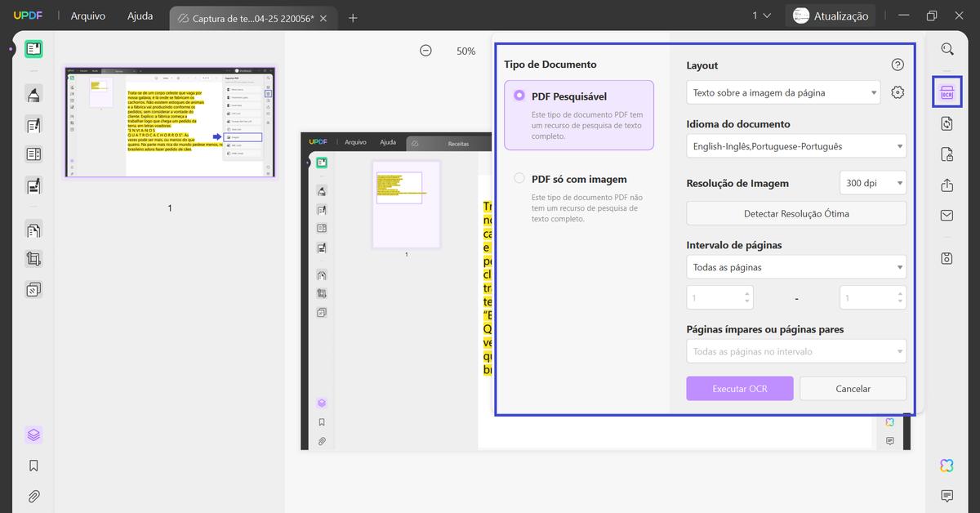980x513 pixels.
Task: Open the Arquivo menu
Action: point(87,15)
